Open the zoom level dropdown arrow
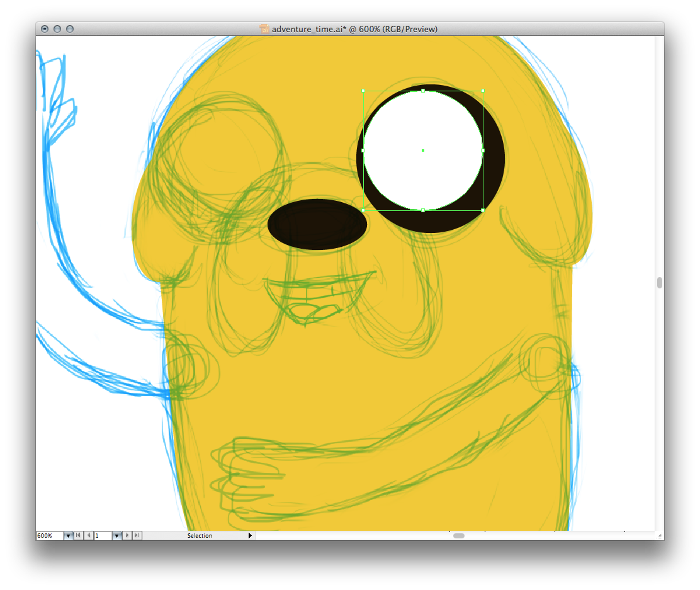 68,536
